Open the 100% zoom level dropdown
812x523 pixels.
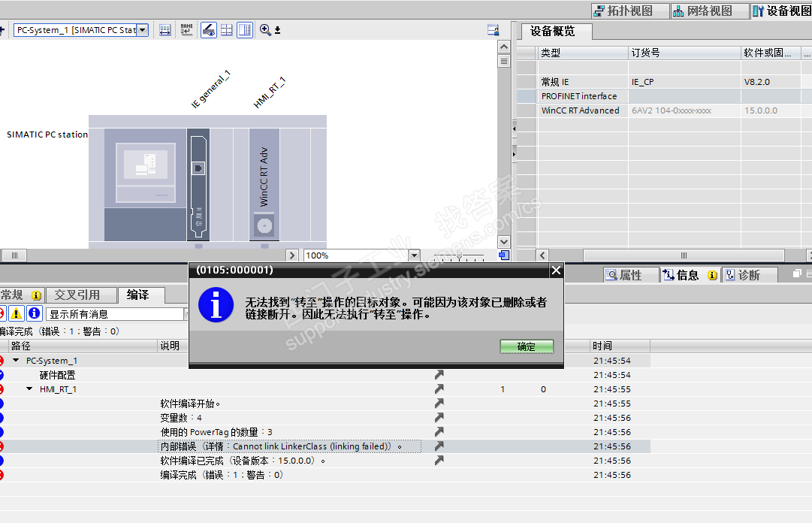tap(414, 255)
